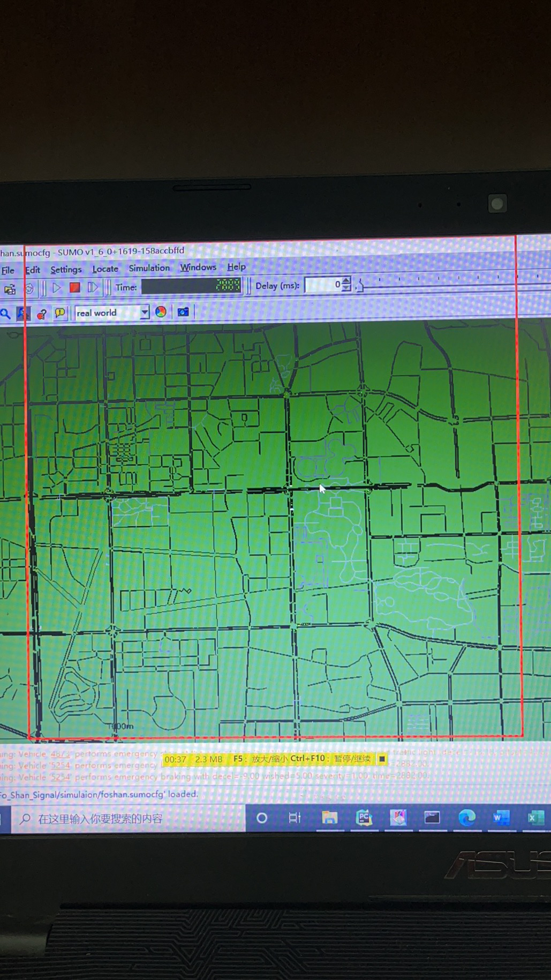Viewport: 551px width, 980px height.
Task: Toggle the tooltips speech bubble icon
Action: click(x=60, y=313)
